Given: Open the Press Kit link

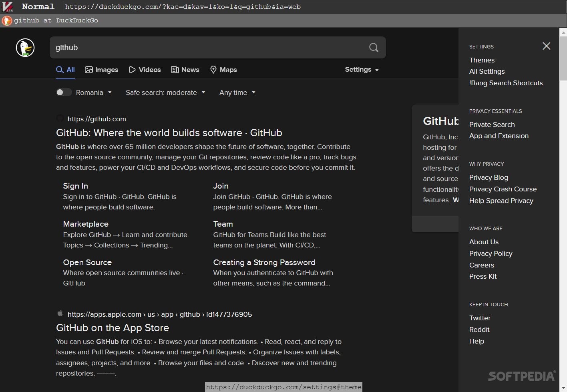Looking at the screenshot, I should [483, 276].
